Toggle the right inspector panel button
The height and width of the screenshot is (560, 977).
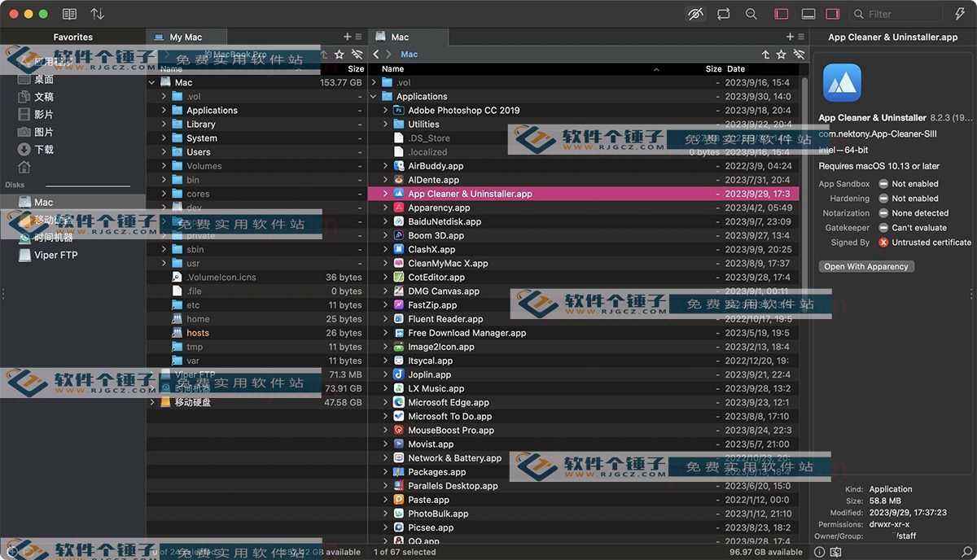click(x=833, y=14)
